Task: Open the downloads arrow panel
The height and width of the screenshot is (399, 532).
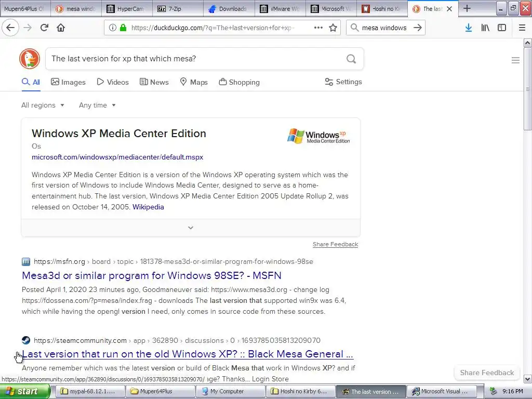Action: pyautogui.click(x=469, y=28)
